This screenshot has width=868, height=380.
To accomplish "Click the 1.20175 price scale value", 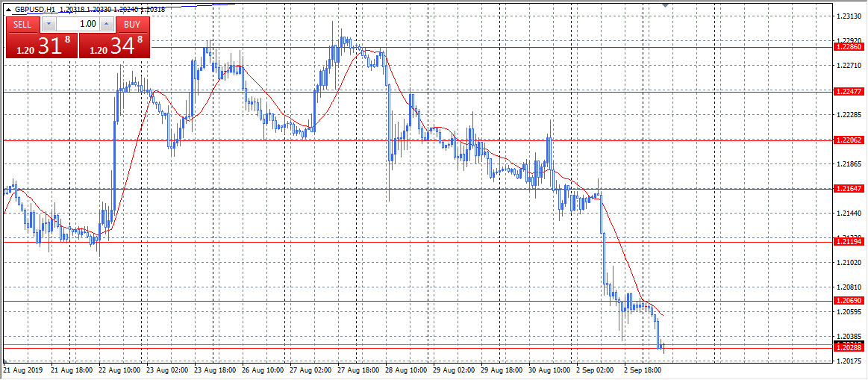I will (849, 361).
